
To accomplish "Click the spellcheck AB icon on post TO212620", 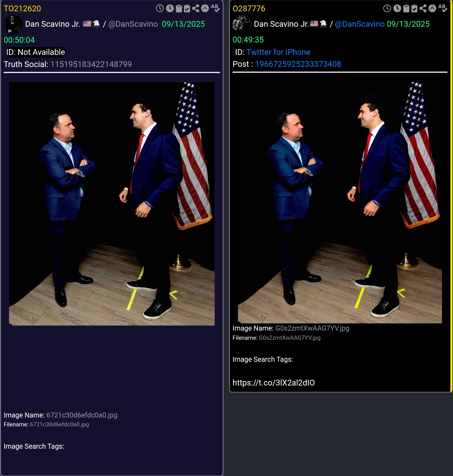I will coord(215,8).
